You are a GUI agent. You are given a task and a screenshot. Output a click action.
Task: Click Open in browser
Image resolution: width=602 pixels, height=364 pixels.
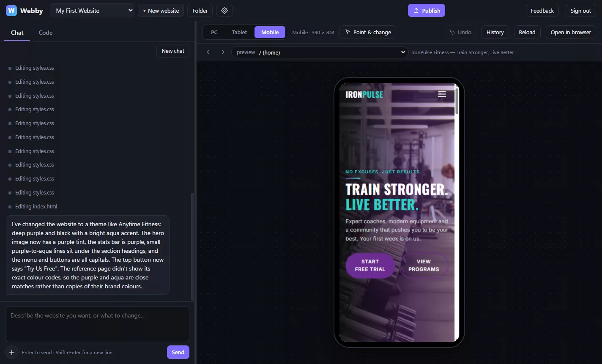click(571, 32)
